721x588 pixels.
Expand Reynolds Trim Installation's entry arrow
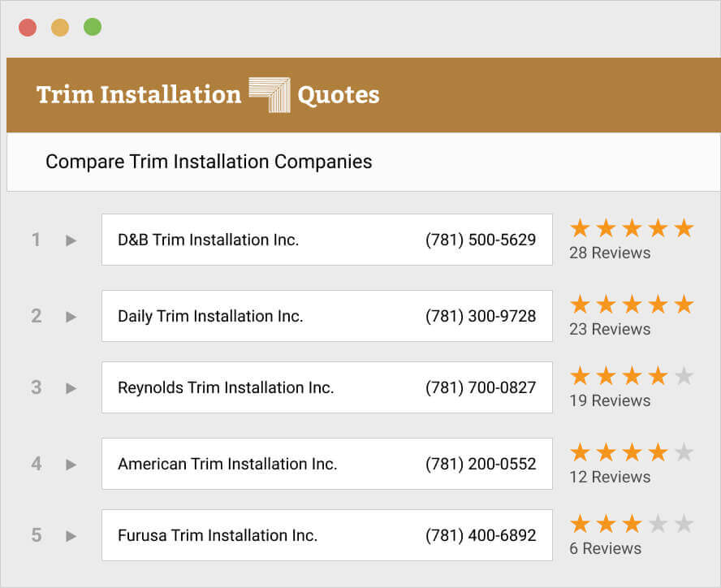70,387
